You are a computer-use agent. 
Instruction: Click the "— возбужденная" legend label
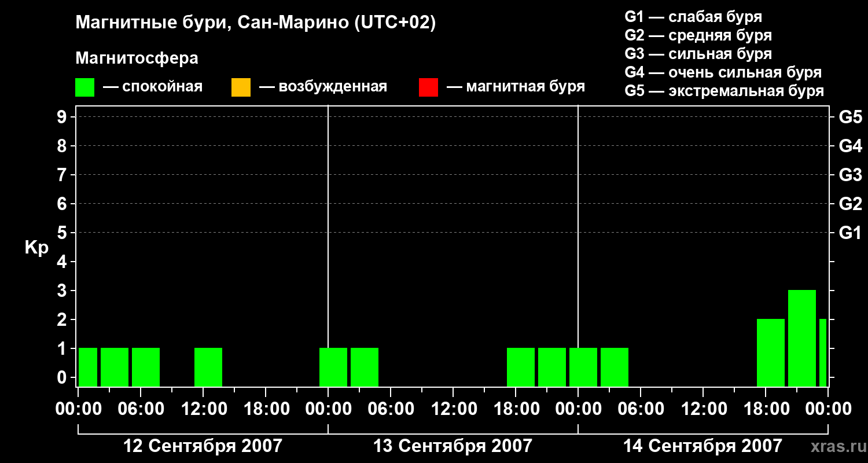pyautogui.click(x=323, y=87)
